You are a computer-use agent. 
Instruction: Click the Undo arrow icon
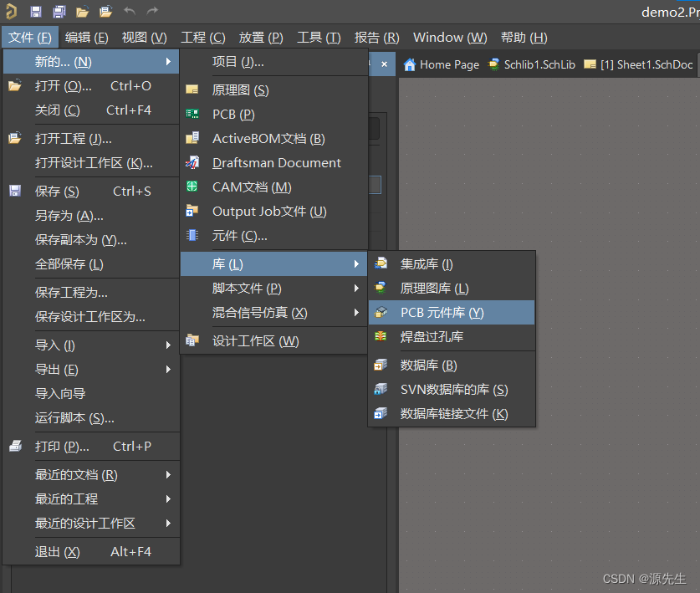click(x=130, y=11)
